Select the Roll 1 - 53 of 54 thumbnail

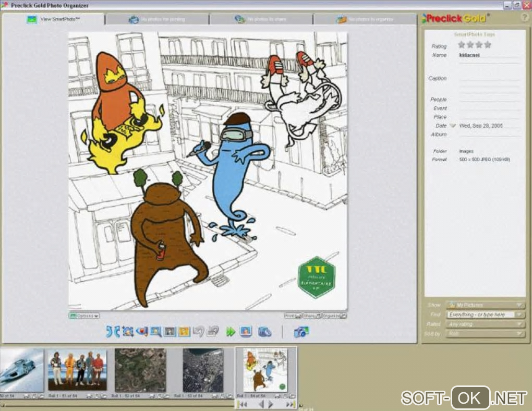203,370
